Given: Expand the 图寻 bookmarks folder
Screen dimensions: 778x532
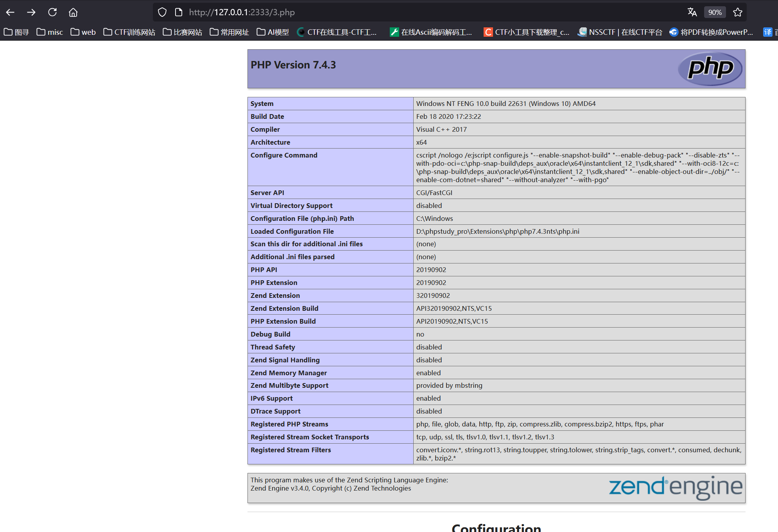Looking at the screenshot, I should (16, 32).
